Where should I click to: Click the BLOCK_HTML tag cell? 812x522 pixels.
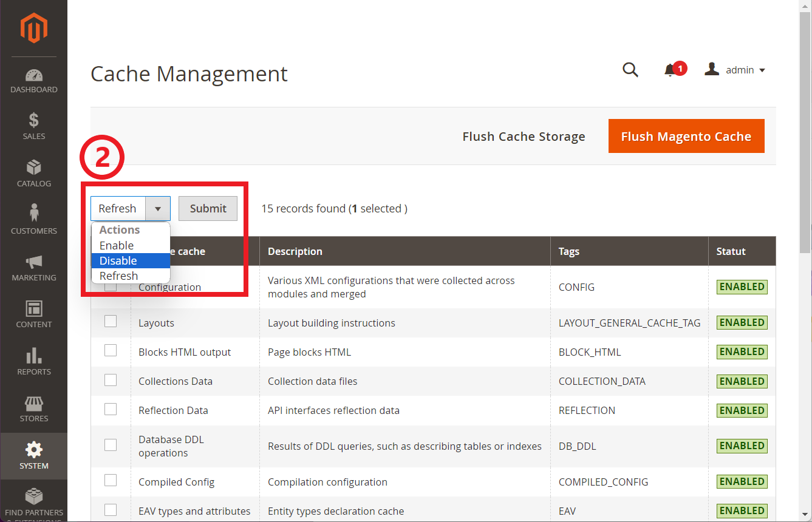[590, 352]
